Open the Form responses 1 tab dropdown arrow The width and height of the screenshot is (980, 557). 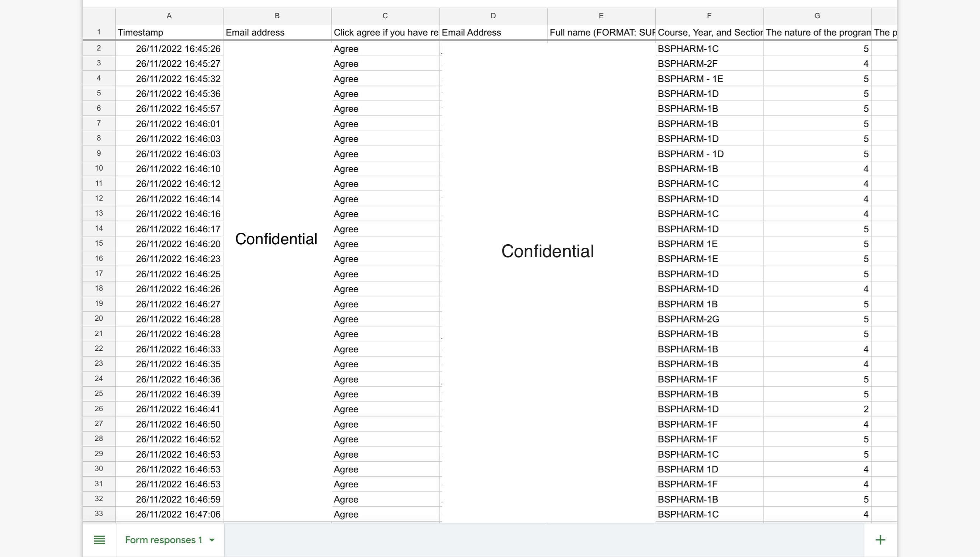(x=212, y=540)
